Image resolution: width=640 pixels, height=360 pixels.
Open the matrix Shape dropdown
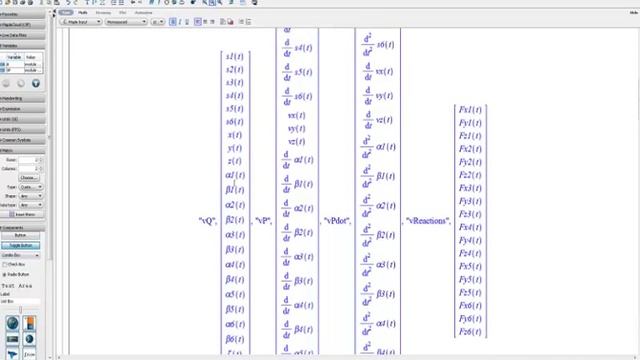coord(31,196)
